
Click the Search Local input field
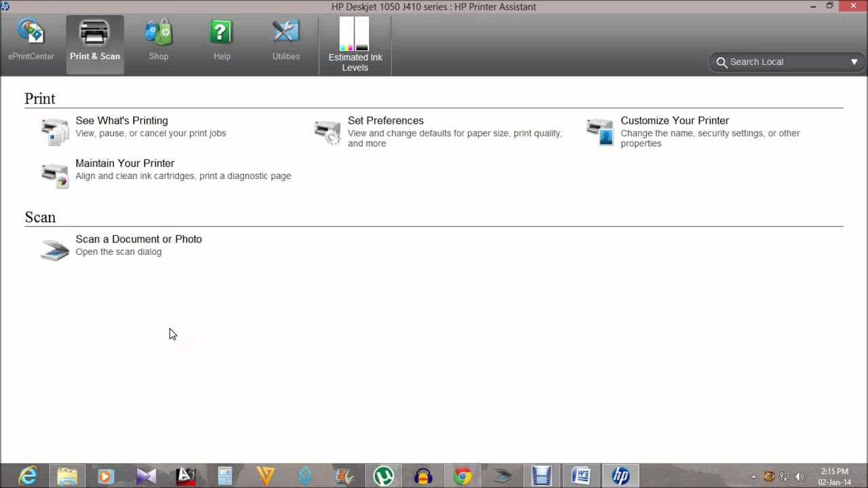(787, 62)
